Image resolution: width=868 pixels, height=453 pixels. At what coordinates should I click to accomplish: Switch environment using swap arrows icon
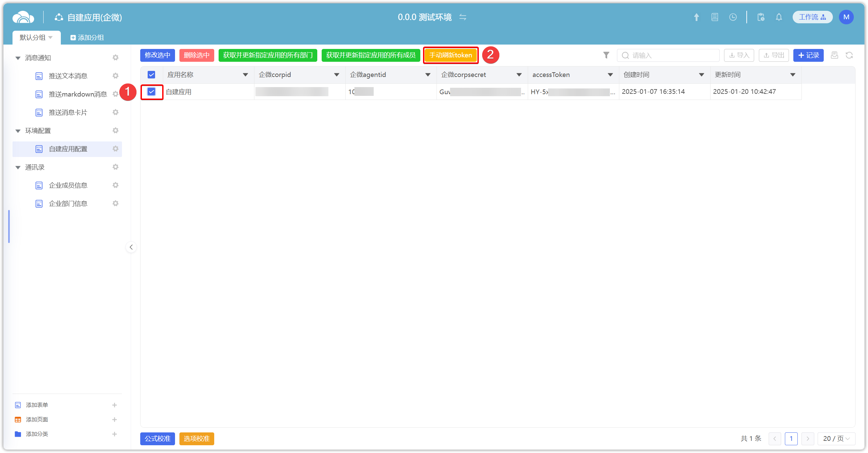(463, 17)
